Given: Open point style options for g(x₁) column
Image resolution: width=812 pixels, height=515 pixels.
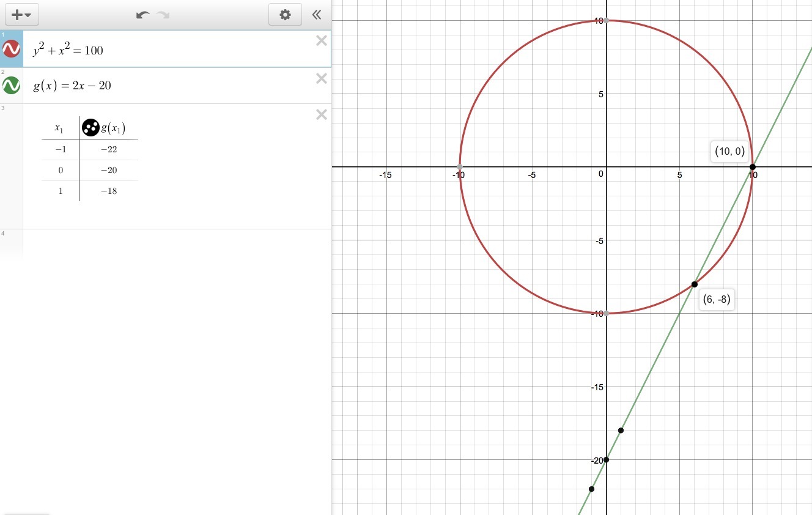Looking at the screenshot, I should [90, 127].
